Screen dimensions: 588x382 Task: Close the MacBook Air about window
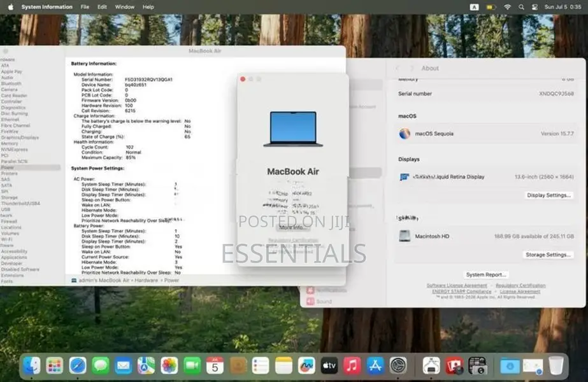pos(243,79)
